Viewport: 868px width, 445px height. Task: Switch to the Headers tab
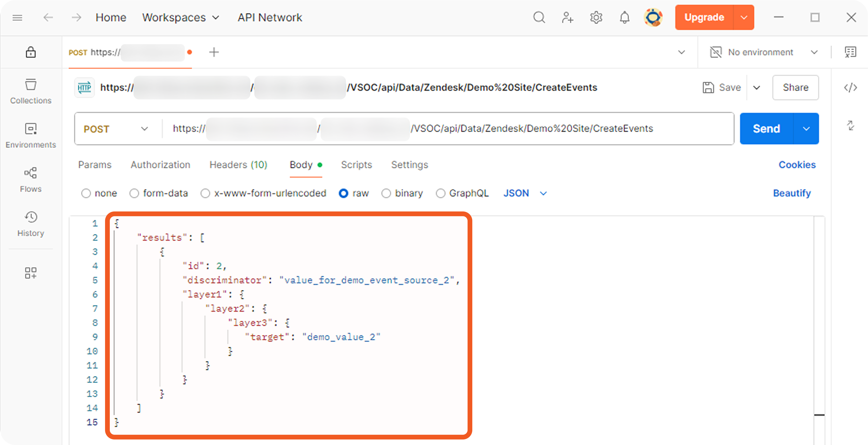pos(238,165)
